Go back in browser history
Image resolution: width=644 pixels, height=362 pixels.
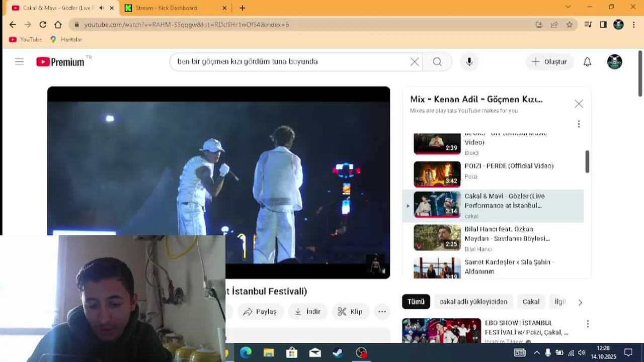tap(13, 25)
